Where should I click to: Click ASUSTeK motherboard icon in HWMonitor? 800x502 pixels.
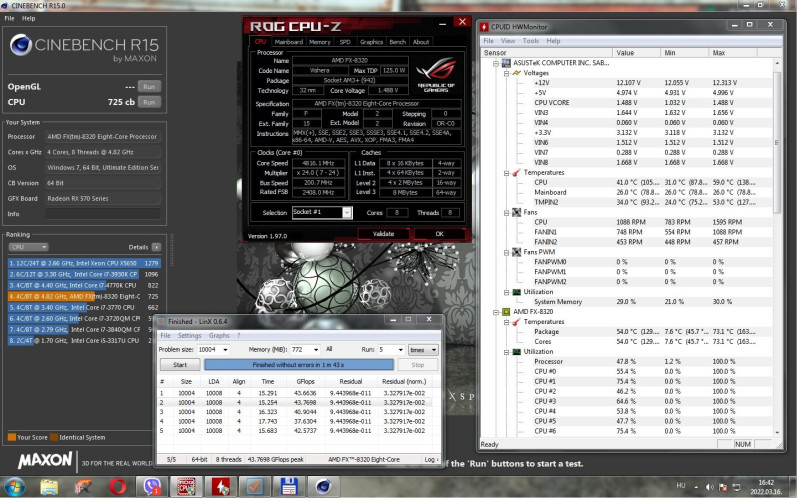pos(506,63)
